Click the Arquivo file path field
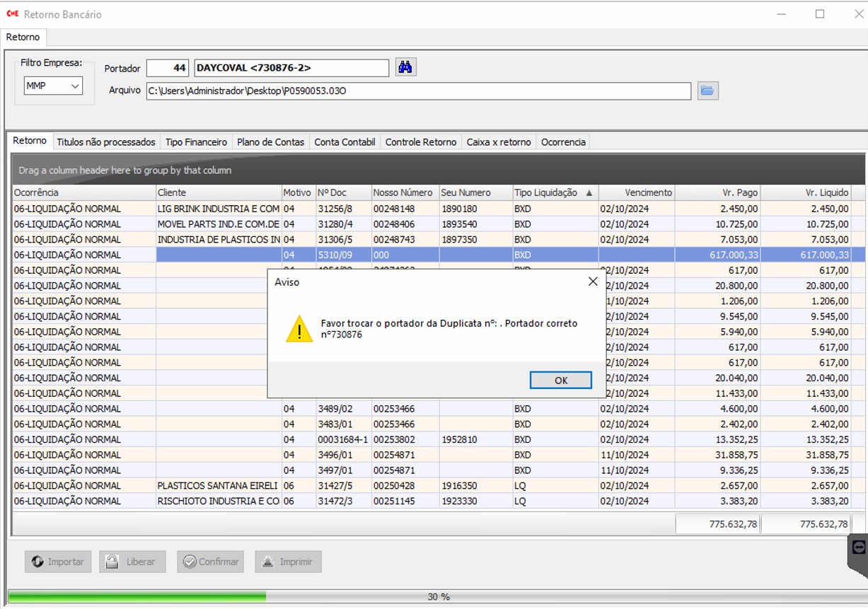Screen dimensions: 868x609 417,91
